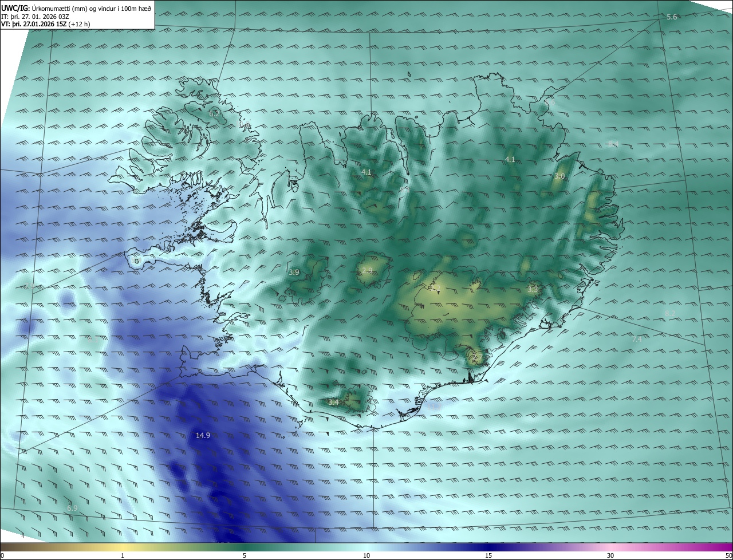Click the 7.4 value label offshore
The width and height of the screenshot is (733, 560).
[637, 340]
